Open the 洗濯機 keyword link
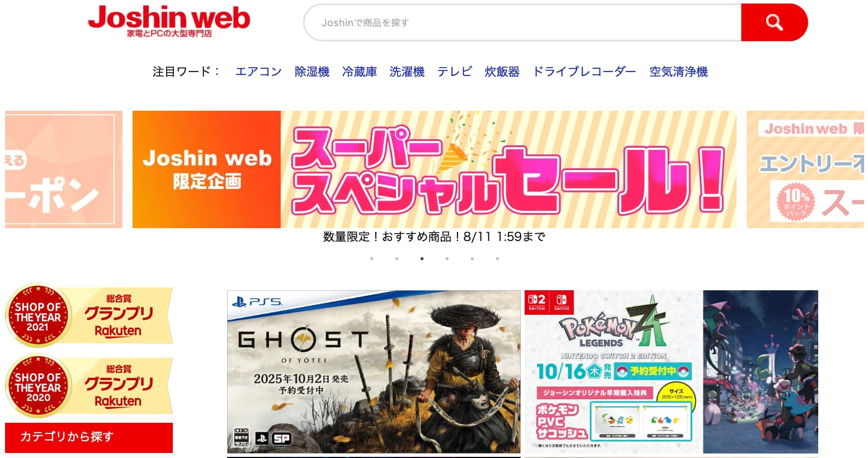 coord(407,72)
